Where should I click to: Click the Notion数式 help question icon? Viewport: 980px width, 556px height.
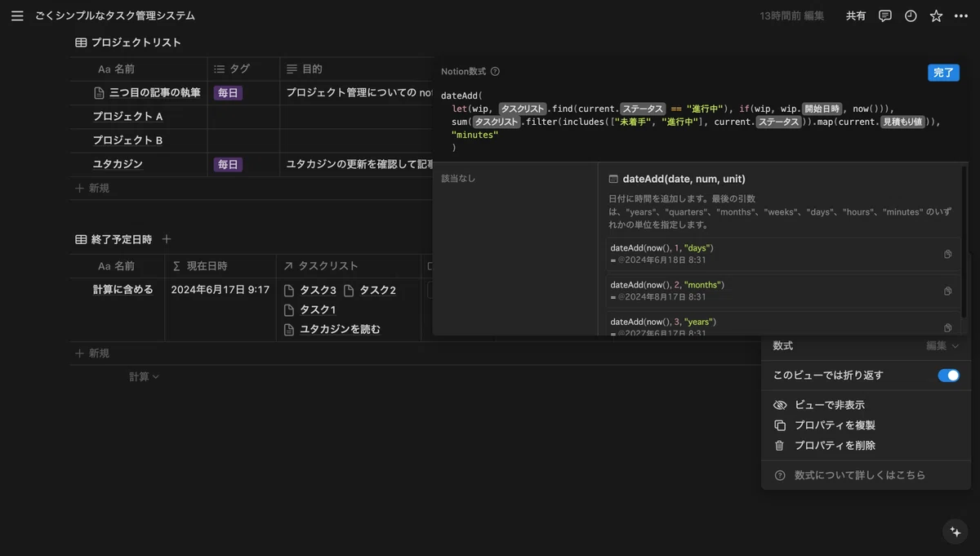495,72
